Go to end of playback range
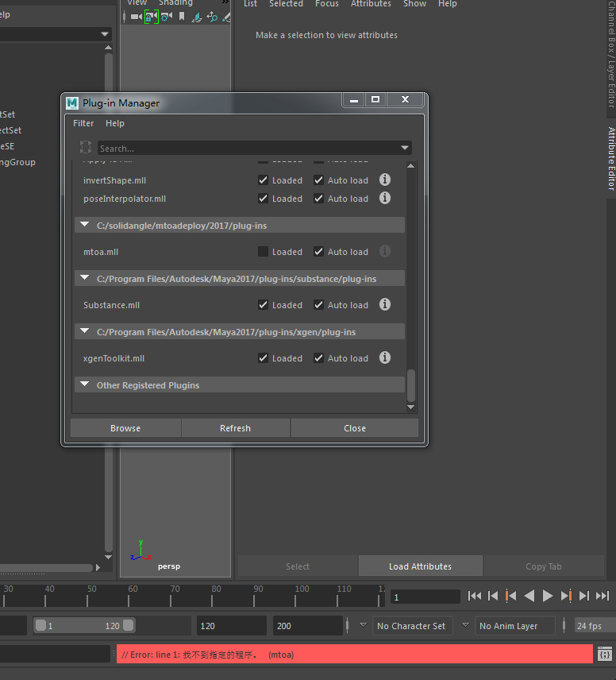Image resolution: width=616 pixels, height=680 pixels. click(603, 596)
